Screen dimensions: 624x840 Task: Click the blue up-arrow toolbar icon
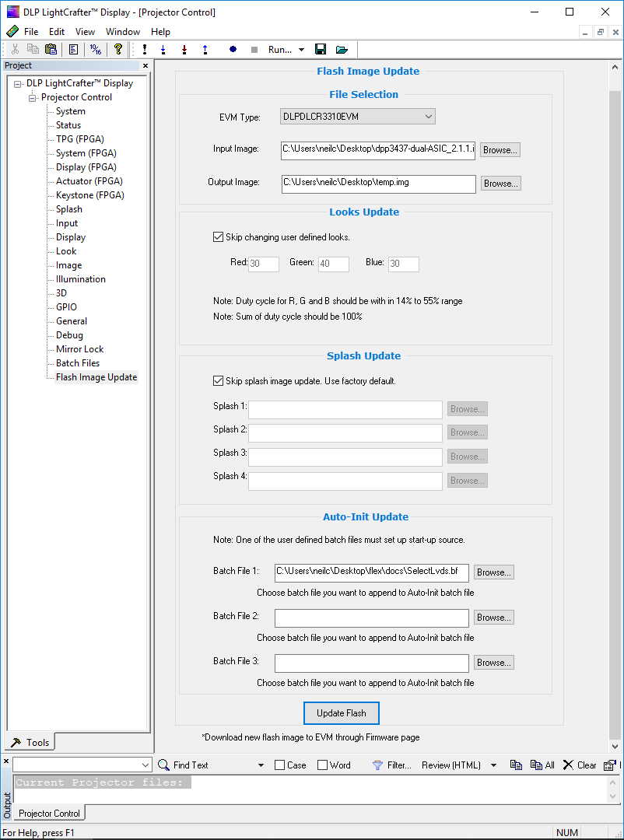[205, 49]
